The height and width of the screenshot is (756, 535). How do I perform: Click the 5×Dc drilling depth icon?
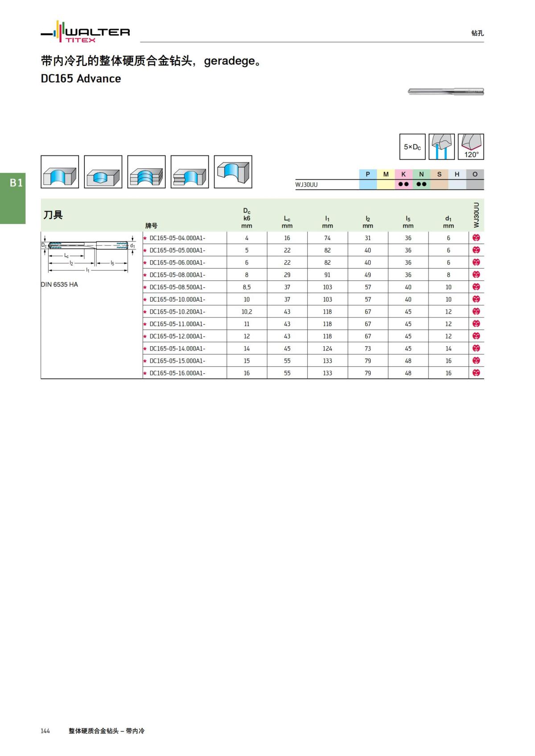[x=412, y=147]
